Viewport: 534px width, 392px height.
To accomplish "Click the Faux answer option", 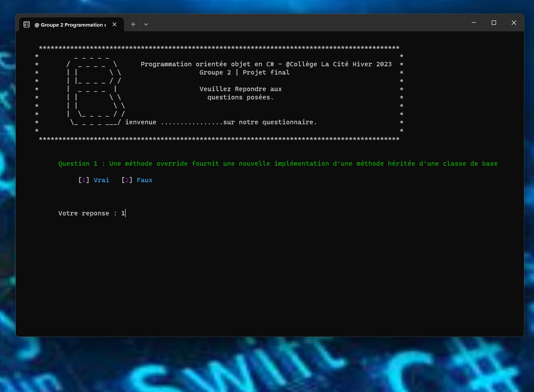I will [144, 180].
